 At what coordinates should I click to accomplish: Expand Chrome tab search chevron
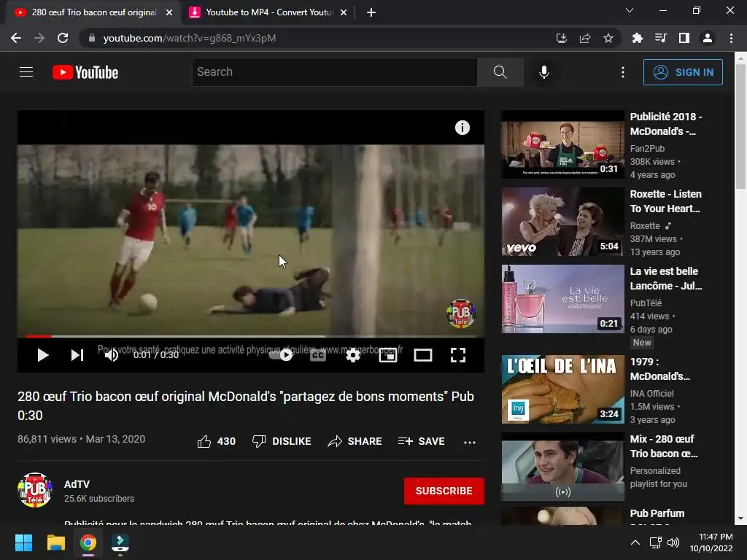(630, 10)
